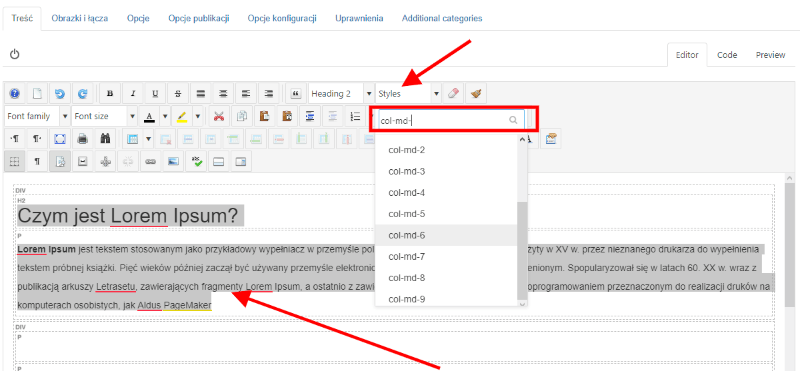Image resolution: width=800 pixels, height=371 pixels.
Task: Insert a numbered list
Action: 355,116
